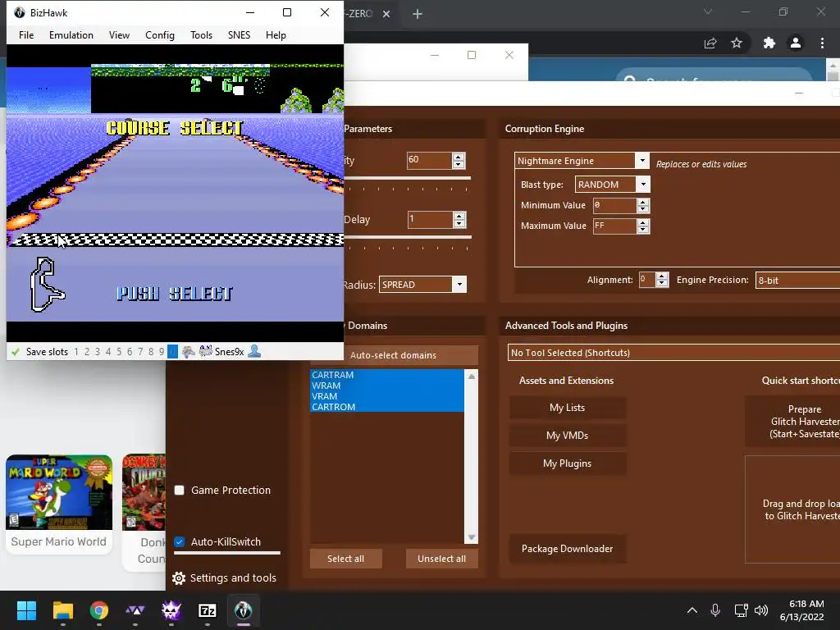Toggle the Auto-KillSwitch checkbox
The width and height of the screenshot is (840, 630).
(x=180, y=541)
